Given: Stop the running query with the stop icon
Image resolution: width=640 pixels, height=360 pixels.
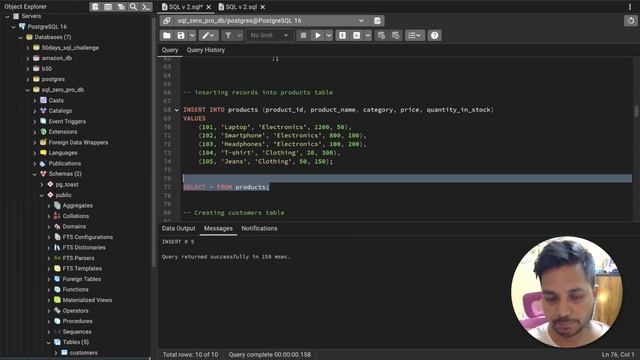Looking at the screenshot, I should (x=303, y=36).
